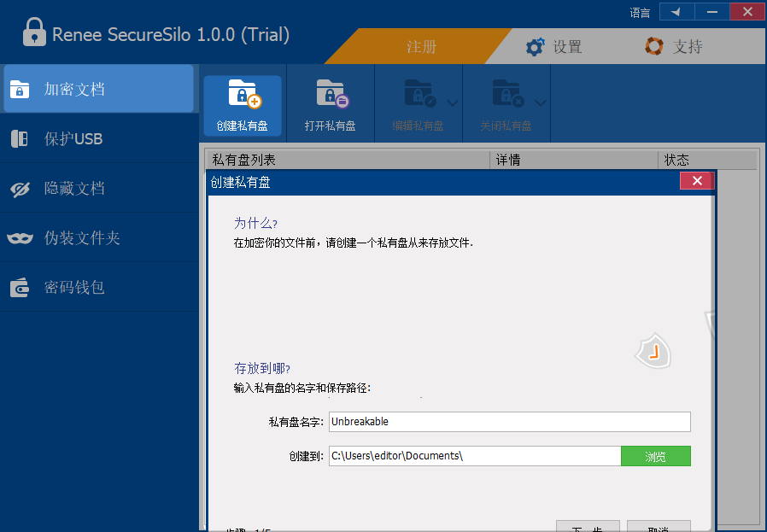767x532 pixels.
Task: Open the 支持 tab
Action: 674,46
